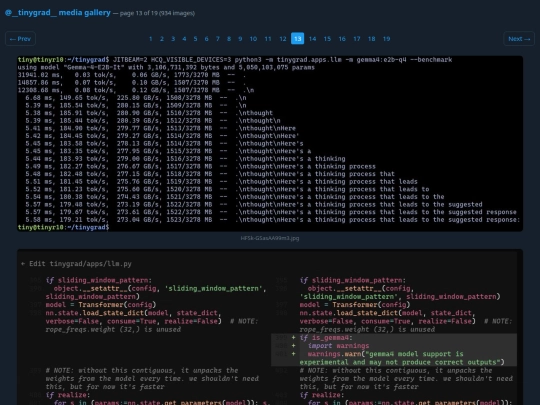Jump to gallery page 14
Image resolution: width=540 pixels, height=405 pixels.
point(312,39)
